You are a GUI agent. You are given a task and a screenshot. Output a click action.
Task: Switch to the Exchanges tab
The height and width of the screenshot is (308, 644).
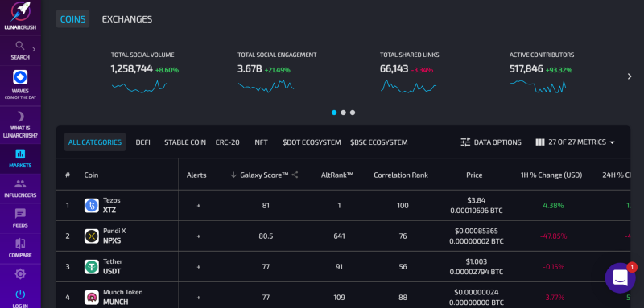coord(127,19)
